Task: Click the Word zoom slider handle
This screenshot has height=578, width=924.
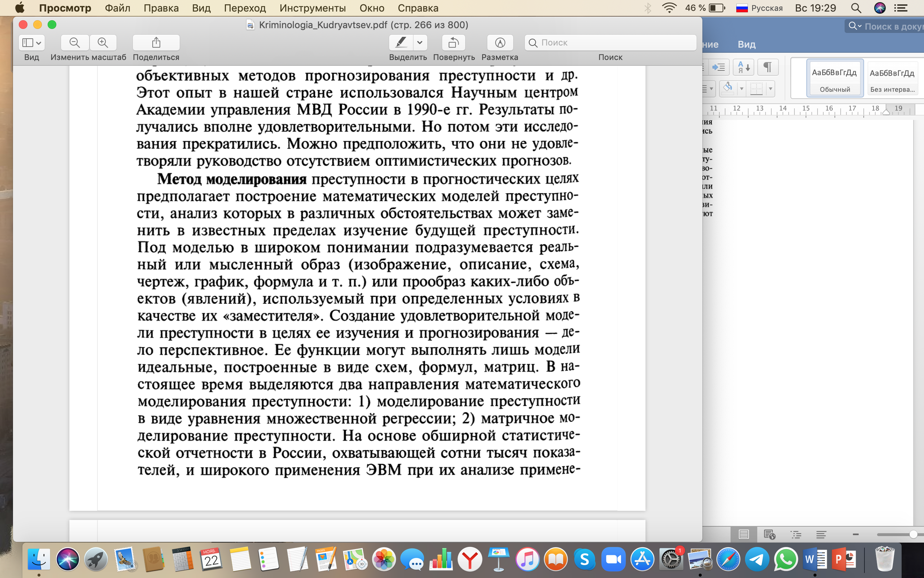Action: coord(913,534)
